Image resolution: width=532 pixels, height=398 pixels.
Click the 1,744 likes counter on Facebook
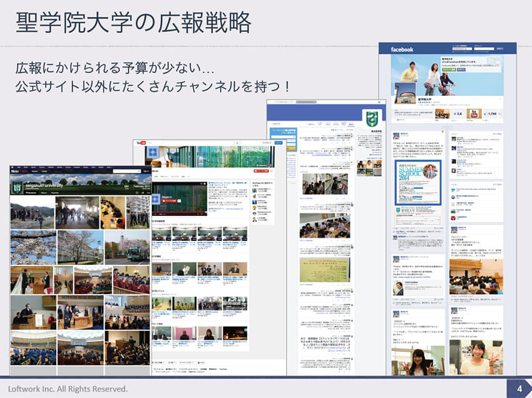pos(491,114)
